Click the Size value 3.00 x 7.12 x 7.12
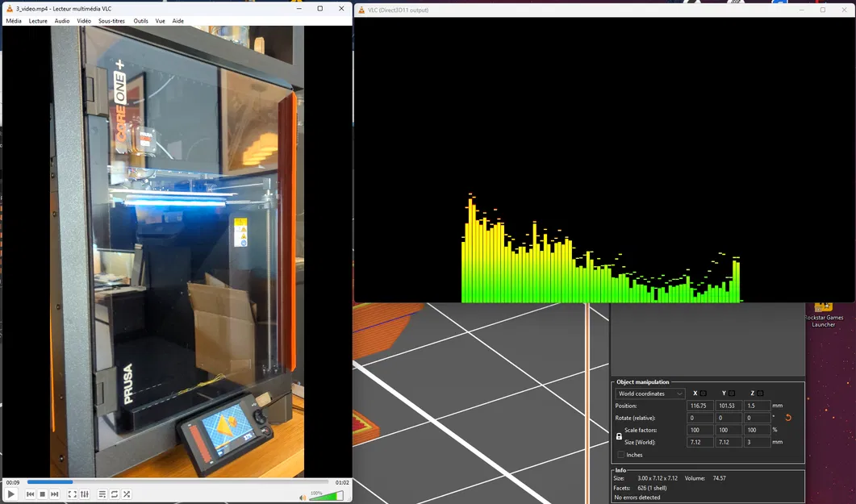 [x=658, y=478]
